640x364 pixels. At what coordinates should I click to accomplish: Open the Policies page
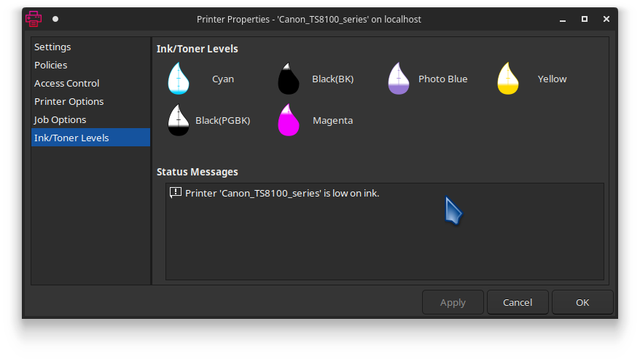tap(90, 66)
